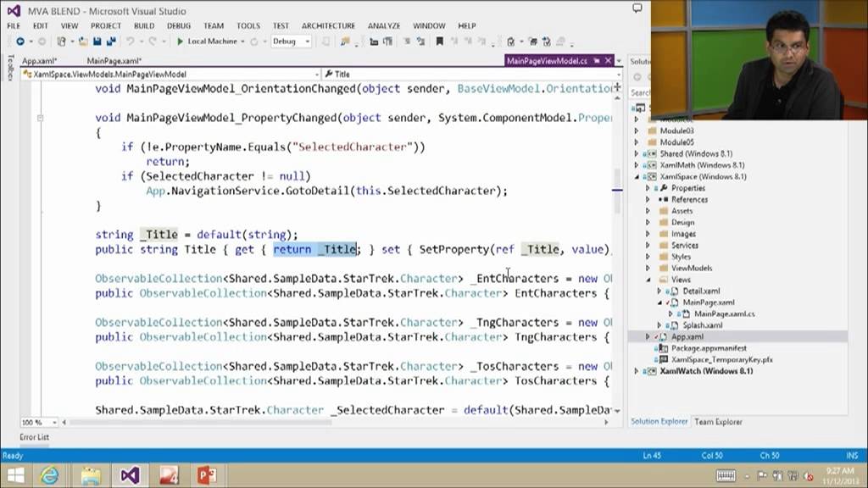868x488 pixels.
Task: Click the Uncomment Selection toolbar icon
Action: [x=420, y=42]
